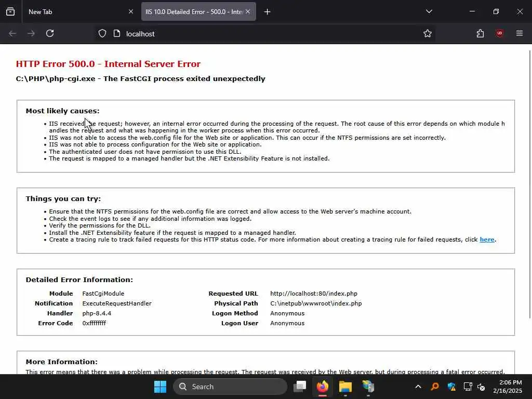Expand the list all tabs dropdown
Viewport: 532px width, 399px height.
[x=429, y=11]
